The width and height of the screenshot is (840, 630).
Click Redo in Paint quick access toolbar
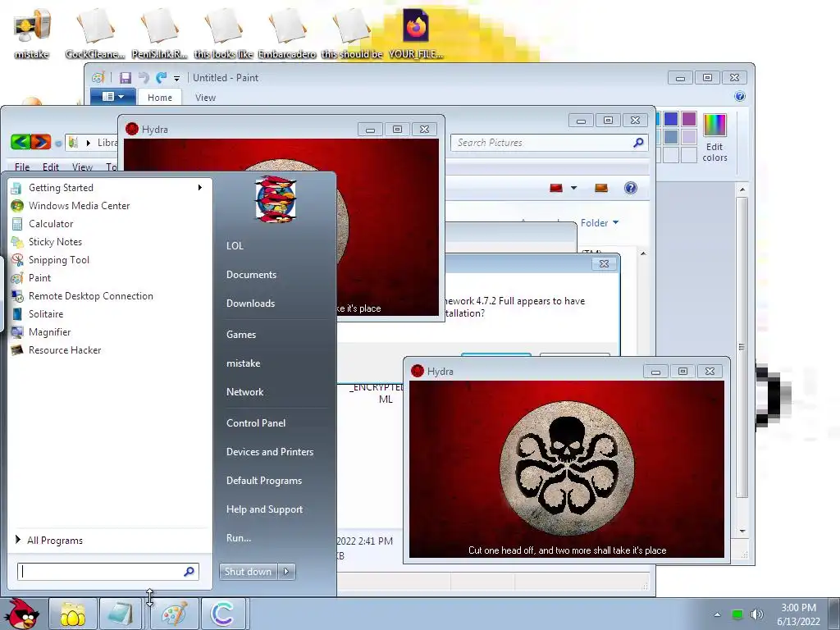[162, 78]
